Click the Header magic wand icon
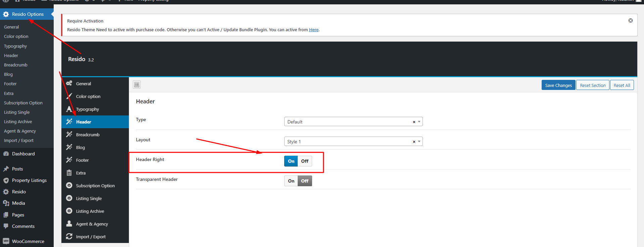The image size is (644, 247). [69, 121]
